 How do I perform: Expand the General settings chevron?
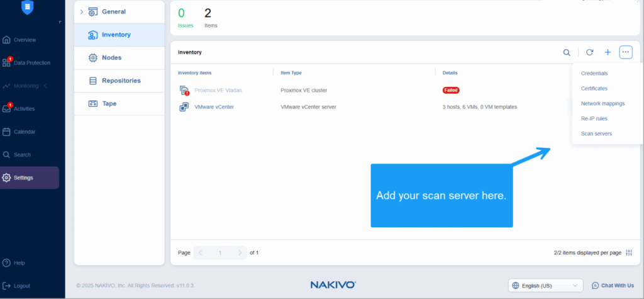81,11
